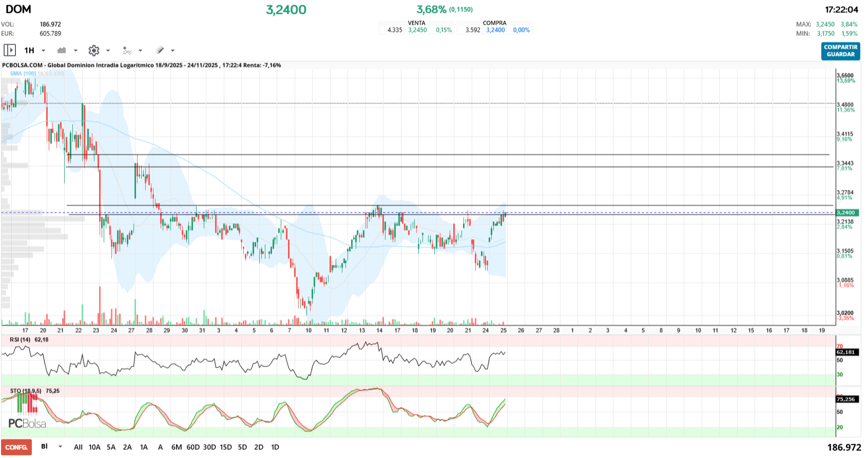Toggle the STO (18,9,5) indicator label
This screenshot has height=458, width=868.
(26, 391)
